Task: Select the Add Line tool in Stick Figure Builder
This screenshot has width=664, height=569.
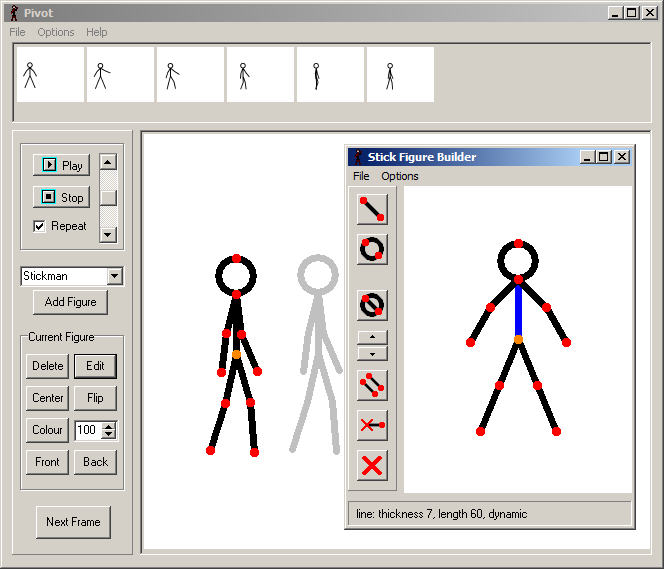Action: (x=372, y=209)
